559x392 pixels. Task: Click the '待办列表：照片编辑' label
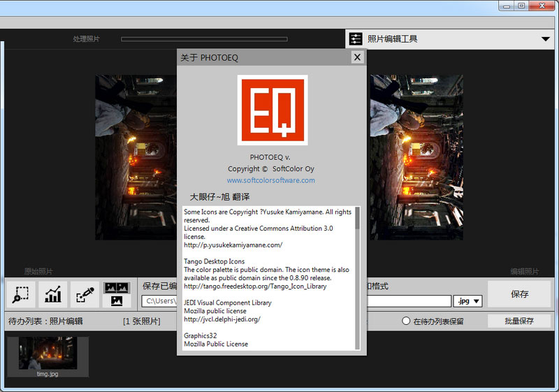tap(45, 321)
